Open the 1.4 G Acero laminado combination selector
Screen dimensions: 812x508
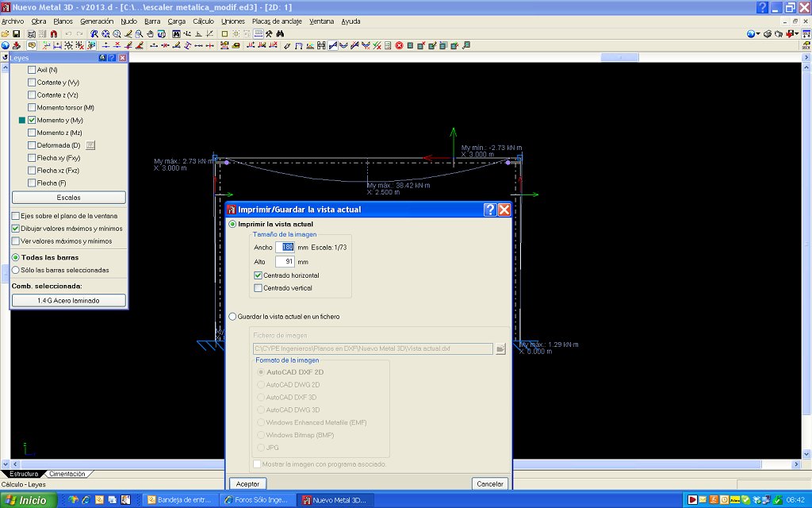click(x=68, y=301)
